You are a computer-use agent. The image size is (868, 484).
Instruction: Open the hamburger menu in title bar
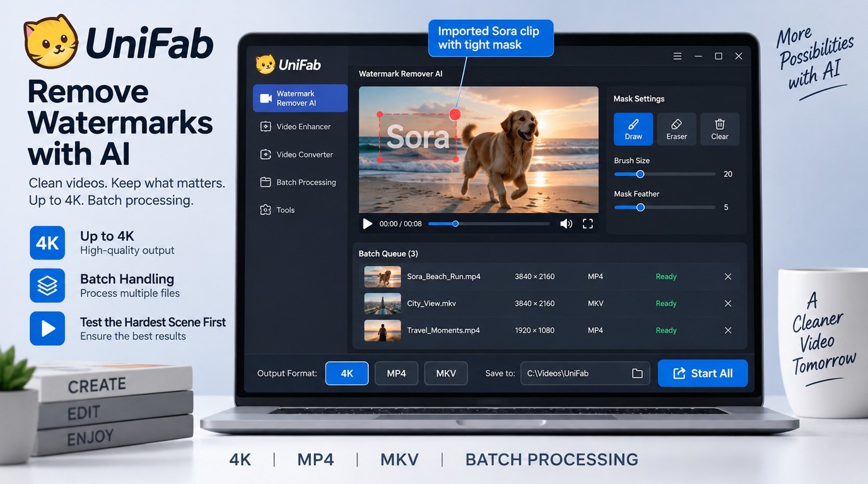click(x=677, y=56)
